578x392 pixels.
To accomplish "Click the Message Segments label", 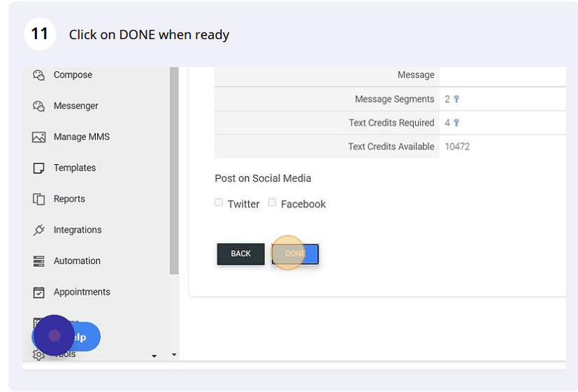I will pos(394,99).
